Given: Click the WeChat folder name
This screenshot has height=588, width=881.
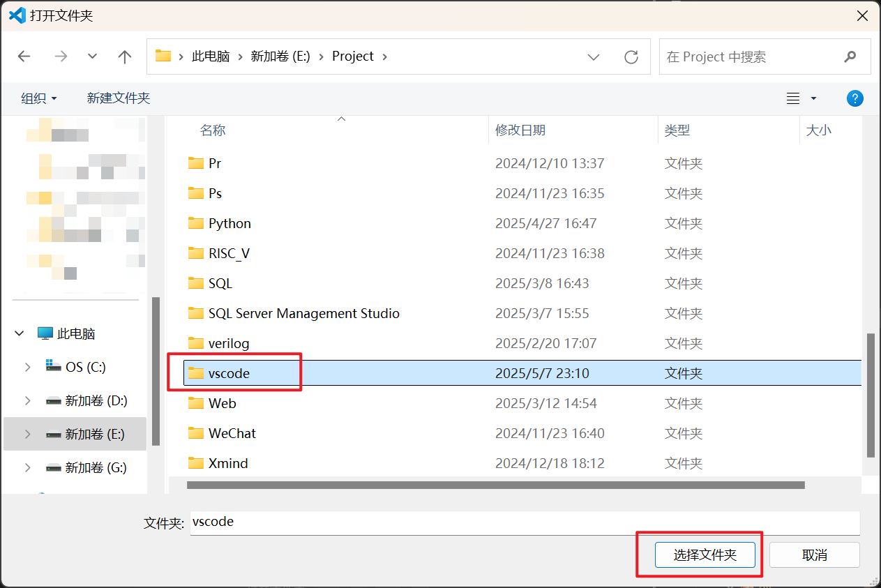Looking at the screenshot, I should tap(232, 433).
